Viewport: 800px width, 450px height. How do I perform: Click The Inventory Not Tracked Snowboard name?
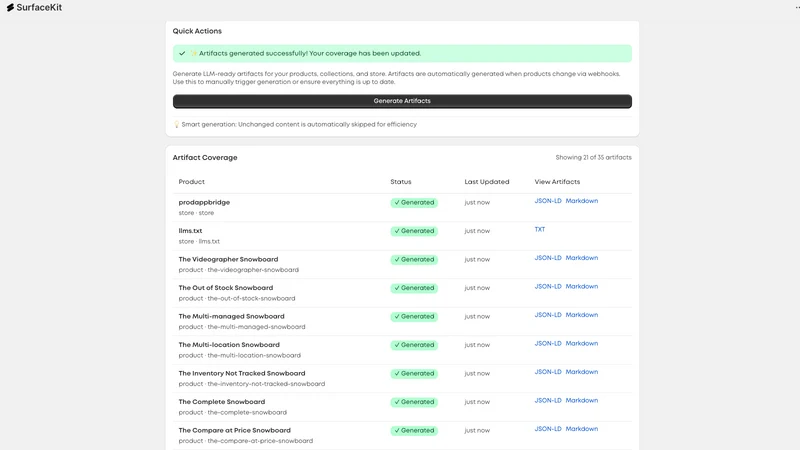242,374
